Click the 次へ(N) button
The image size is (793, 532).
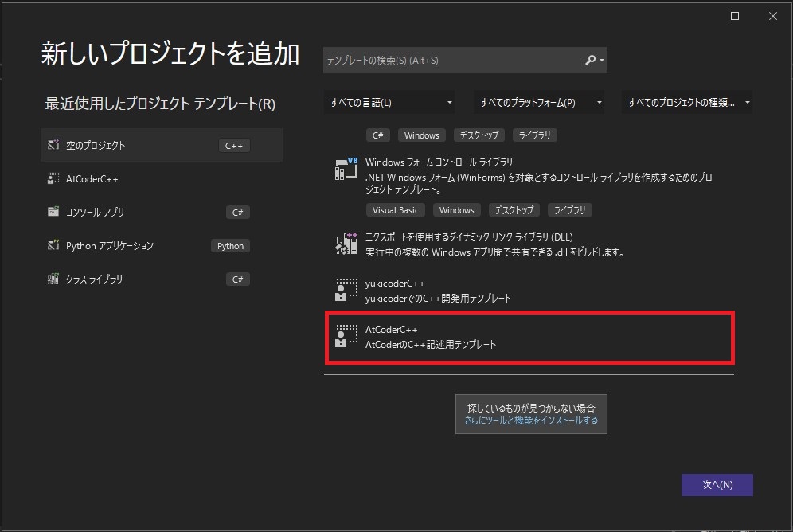pos(717,484)
